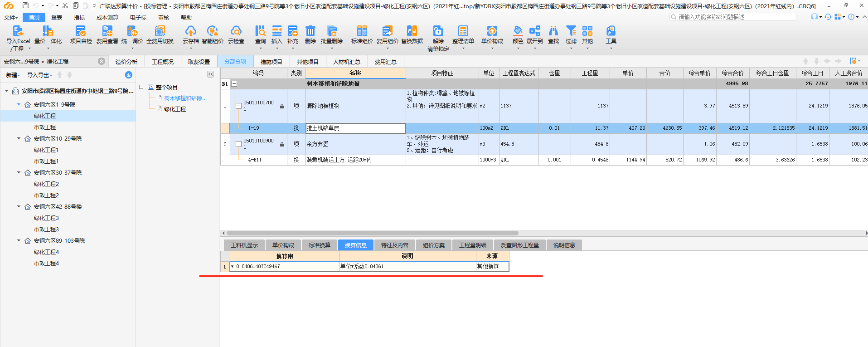This screenshot has height=347, width=868.
Task: Collapse the section tree panel using << button
Action: pyautogui.click(x=210, y=74)
